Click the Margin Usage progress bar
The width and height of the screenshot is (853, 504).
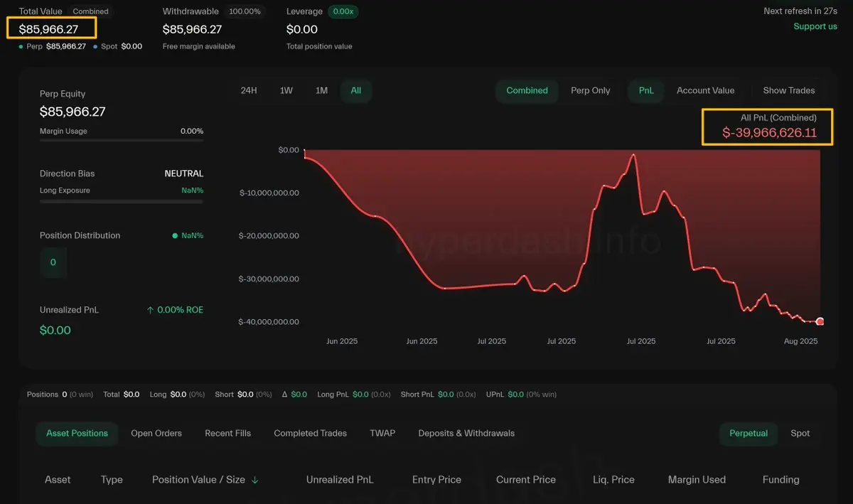pos(122,141)
